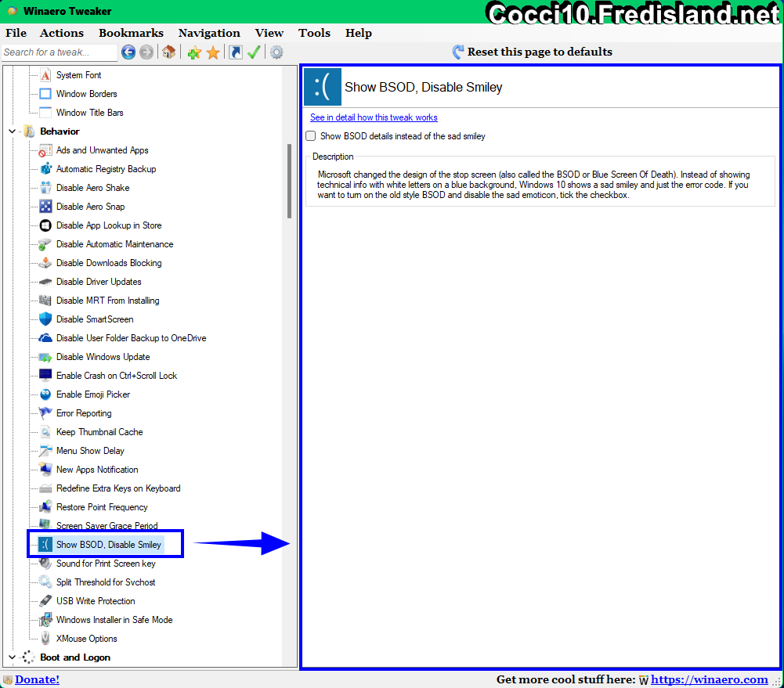The image size is (784, 688).
Task: Collapse the Behavior tree category
Action: pyautogui.click(x=12, y=131)
